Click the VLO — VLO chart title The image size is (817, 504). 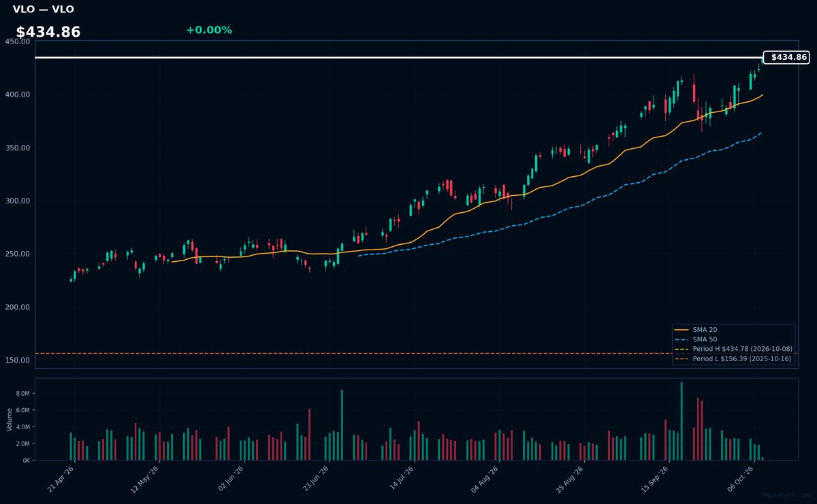(44, 10)
